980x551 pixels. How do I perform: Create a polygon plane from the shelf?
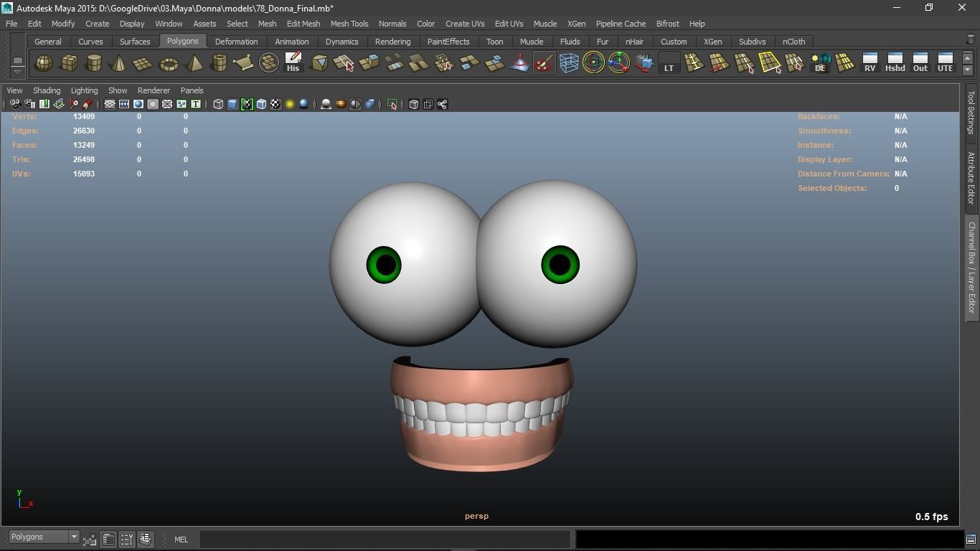tap(143, 64)
